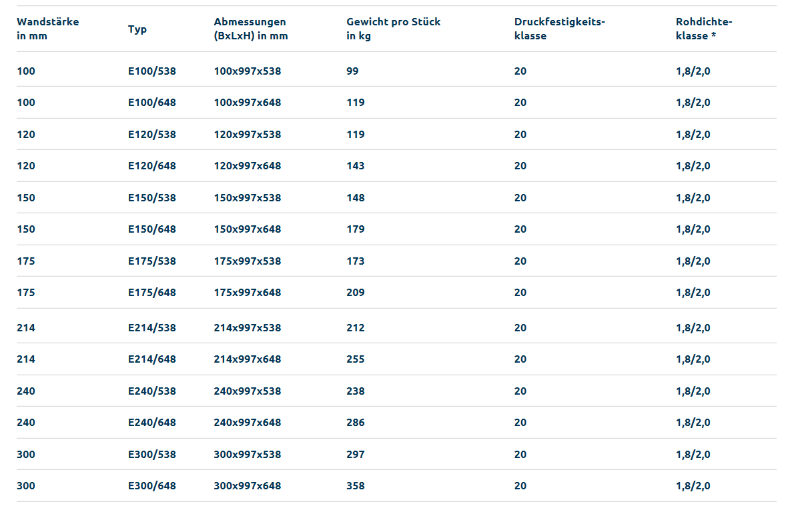786x532 pixels.
Task: Click the Gewicht pro Stück header
Action: tap(394, 29)
